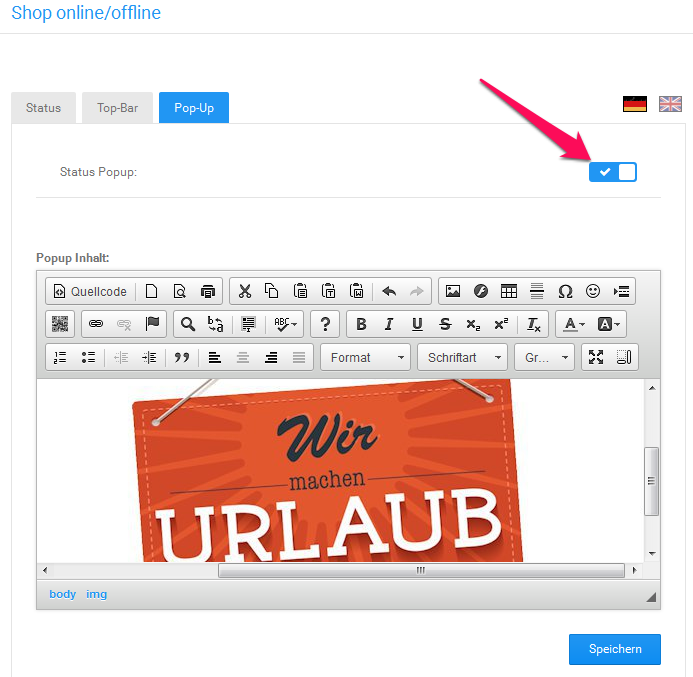Insert a link with the chain icon
Viewport: 693px width, 677px height.
(96, 324)
